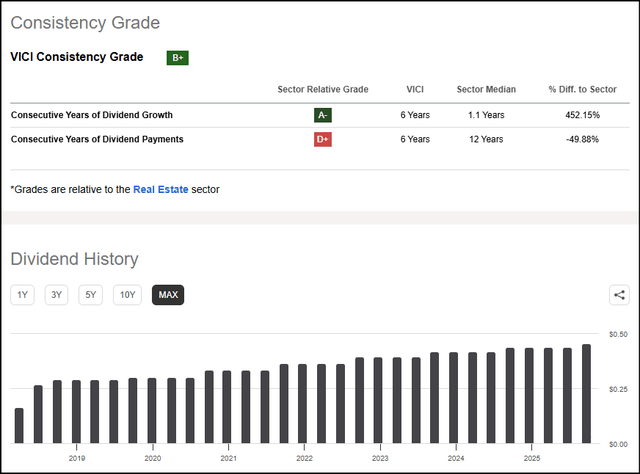Click the 2024 axis label
Image resolution: width=640 pixels, height=474 pixels.
tap(456, 458)
